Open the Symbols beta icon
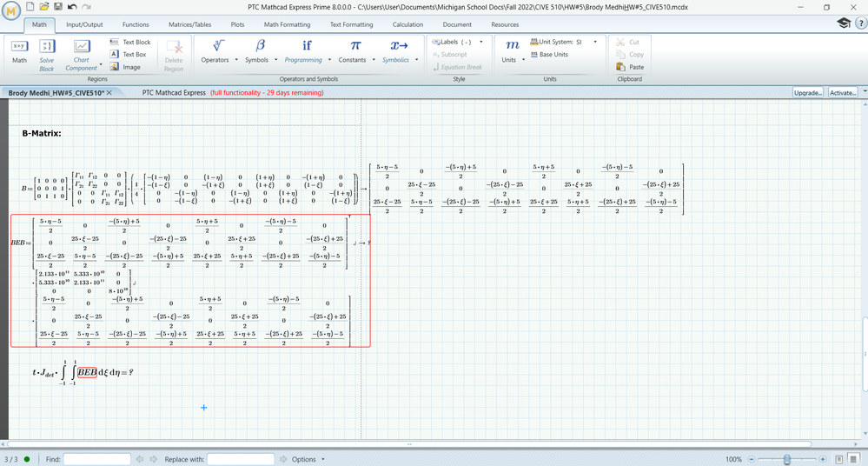 tap(260, 45)
